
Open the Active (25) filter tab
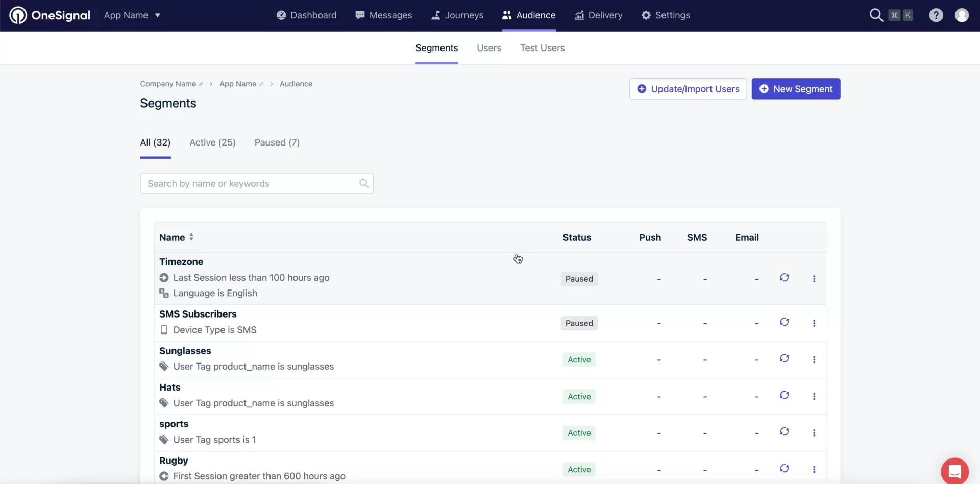pos(212,142)
